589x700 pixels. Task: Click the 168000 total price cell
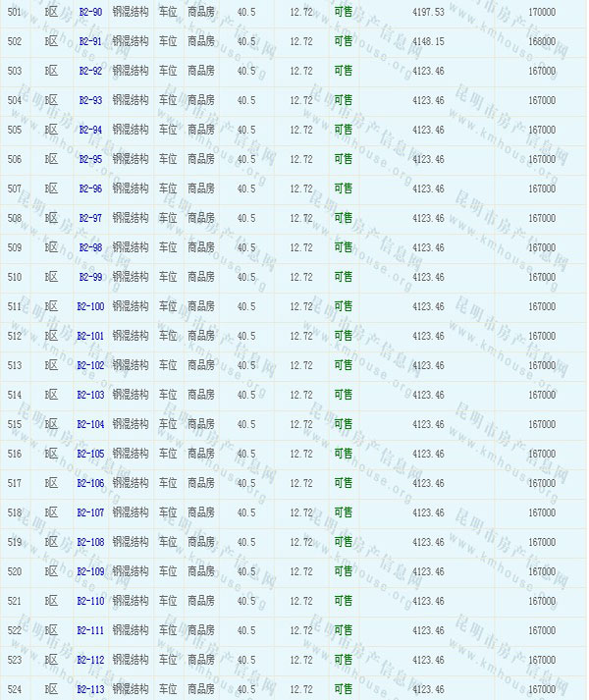541,41
